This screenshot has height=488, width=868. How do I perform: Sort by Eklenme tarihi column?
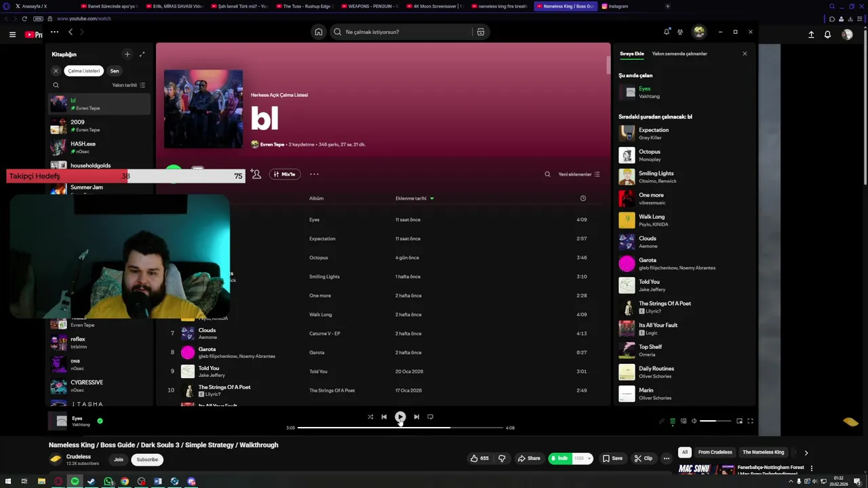point(414,199)
